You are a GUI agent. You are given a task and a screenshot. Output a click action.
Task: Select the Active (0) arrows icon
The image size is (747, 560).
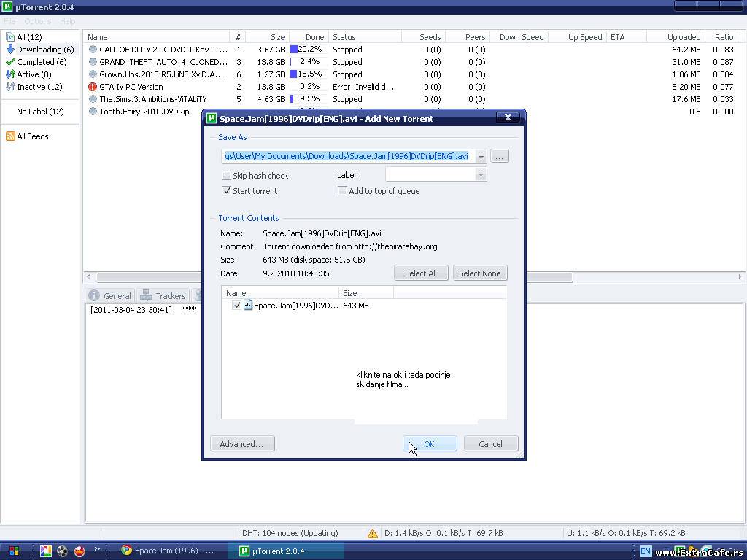point(10,74)
